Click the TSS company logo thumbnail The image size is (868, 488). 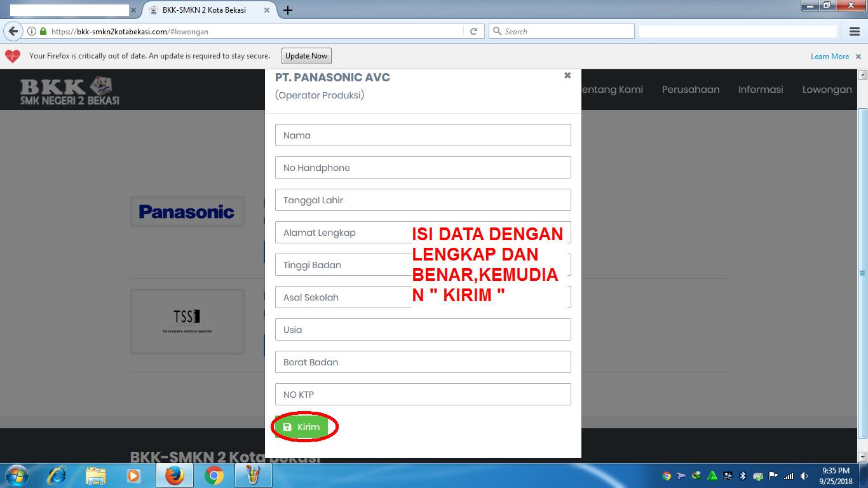coord(187,322)
